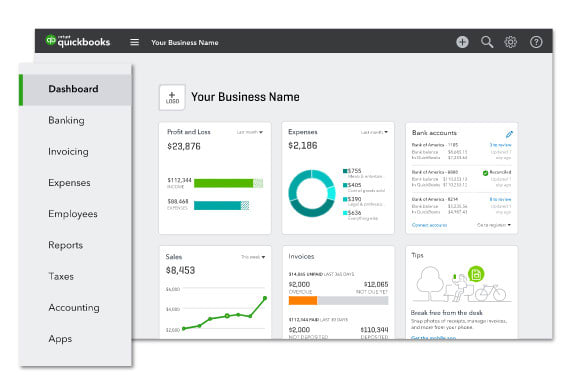Viewport: 583px width, 391px height.
Task: Open the plus Create menu
Action: 462,42
